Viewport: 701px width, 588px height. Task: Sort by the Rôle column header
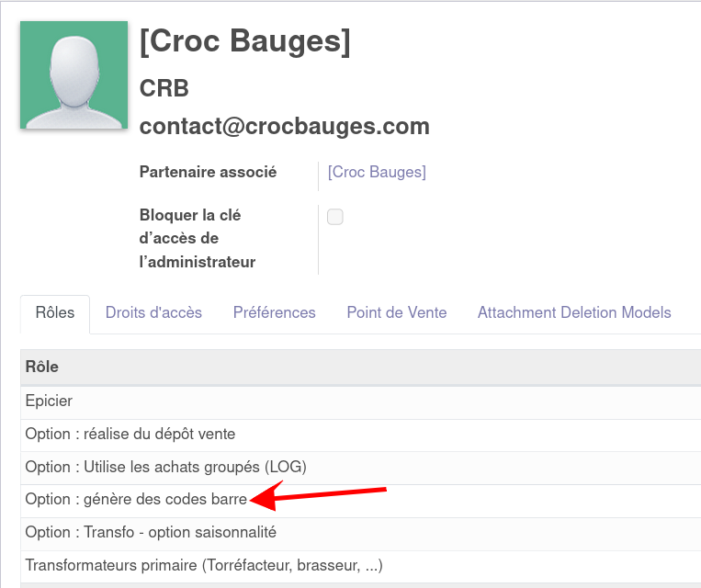click(x=42, y=367)
